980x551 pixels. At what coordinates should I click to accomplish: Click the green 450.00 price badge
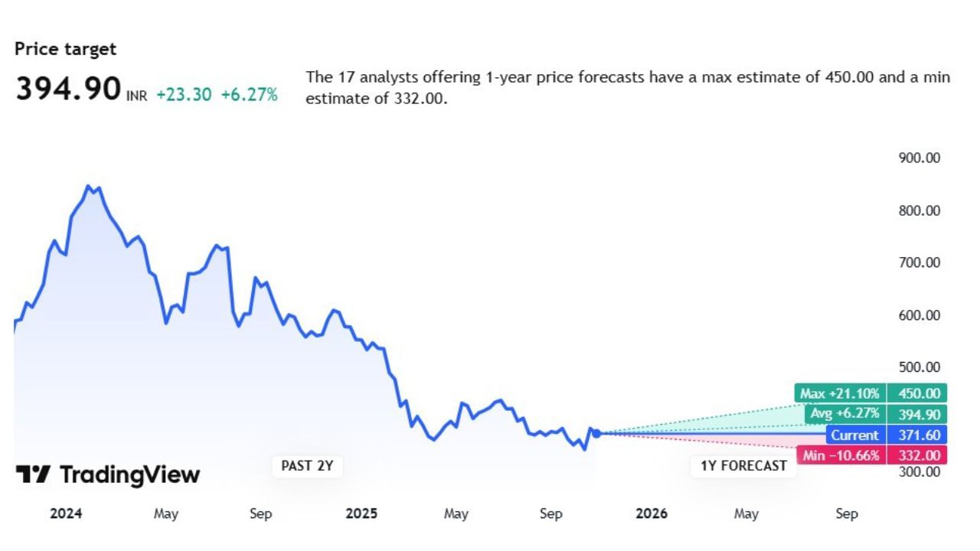[917, 393]
